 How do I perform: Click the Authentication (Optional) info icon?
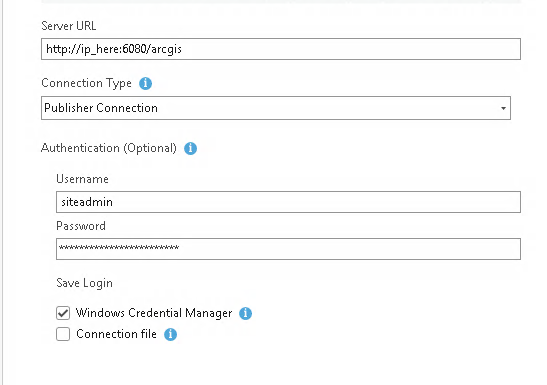(x=190, y=149)
